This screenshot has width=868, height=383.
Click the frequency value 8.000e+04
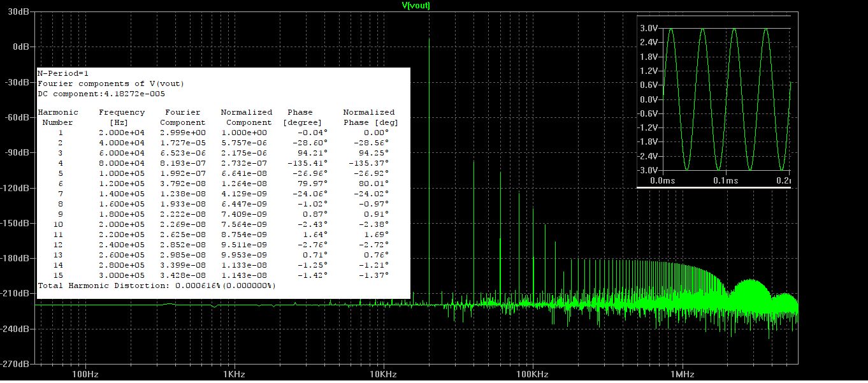[122, 163]
